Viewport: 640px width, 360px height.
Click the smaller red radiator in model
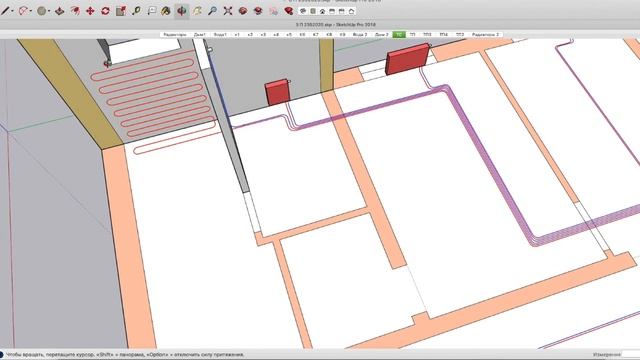(278, 93)
